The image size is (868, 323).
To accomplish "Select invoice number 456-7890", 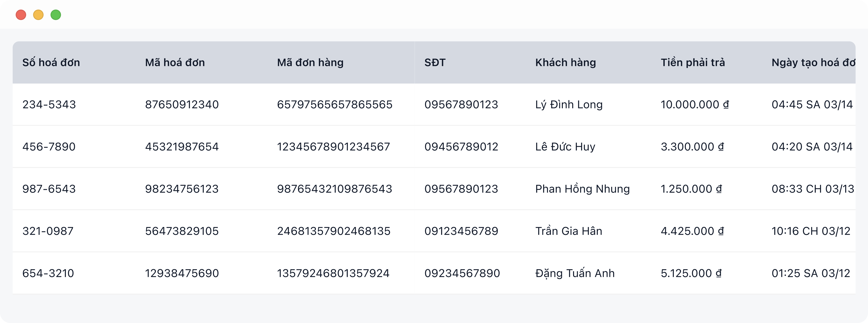I will tap(49, 147).
